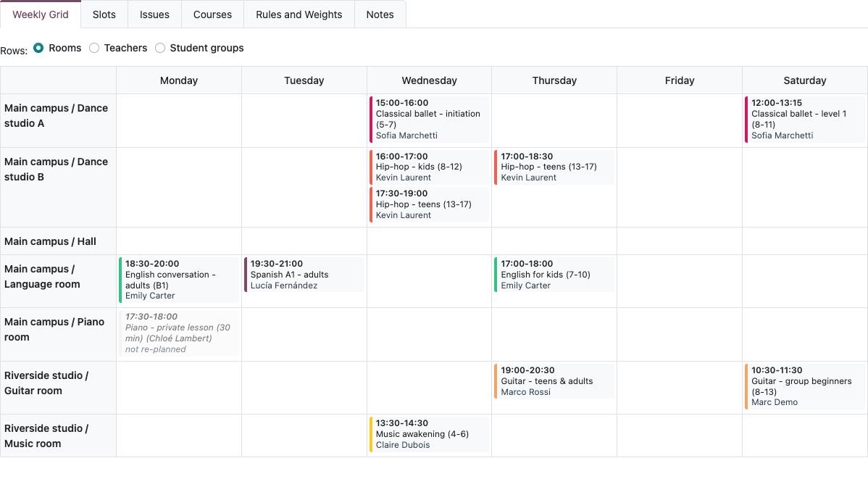Click the Thursday column header

554,80
